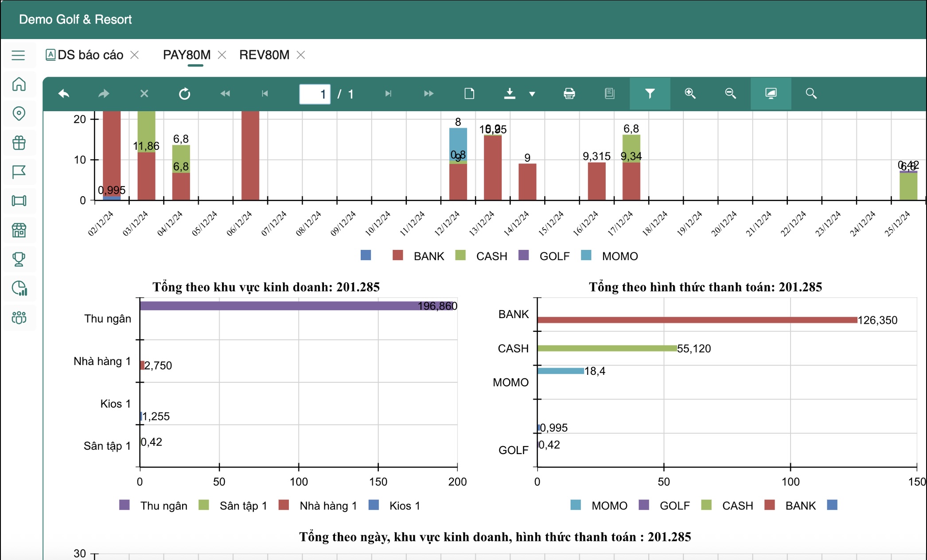Viewport: 927px width, 560px height.
Task: Toggle the document map icon
Action: click(609, 93)
